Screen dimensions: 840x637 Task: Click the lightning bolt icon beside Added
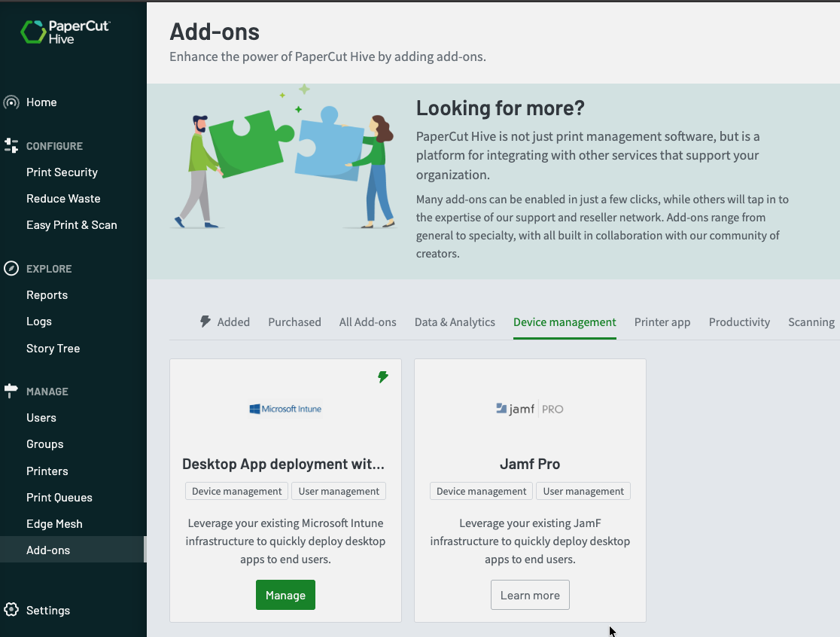(205, 322)
